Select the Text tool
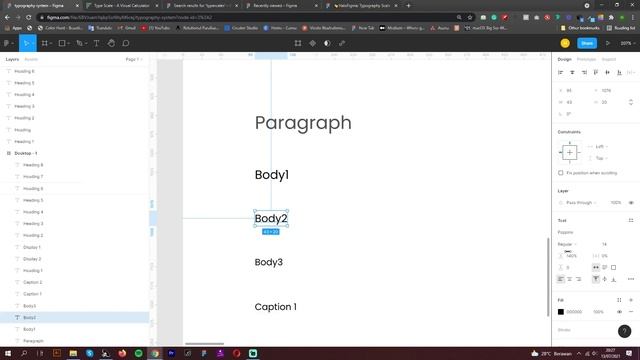 pyautogui.click(x=96, y=43)
